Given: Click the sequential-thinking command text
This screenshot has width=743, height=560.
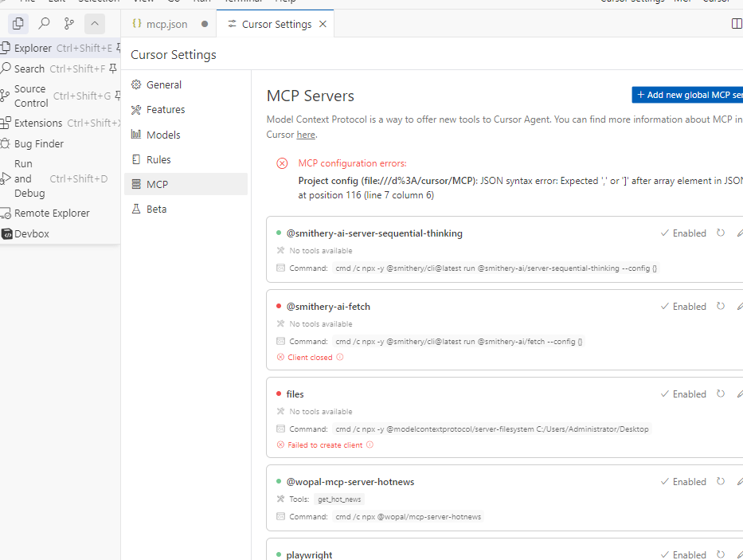Looking at the screenshot, I should (496, 268).
